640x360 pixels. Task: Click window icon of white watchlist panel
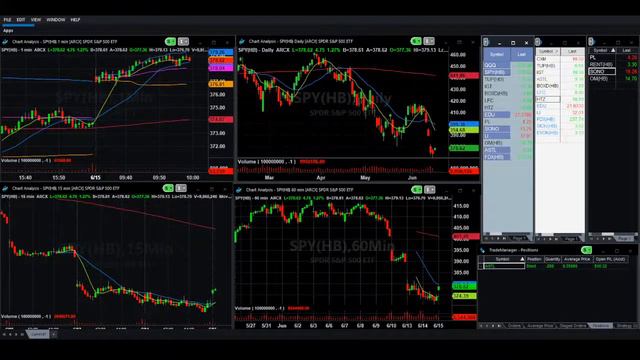tap(538, 42)
